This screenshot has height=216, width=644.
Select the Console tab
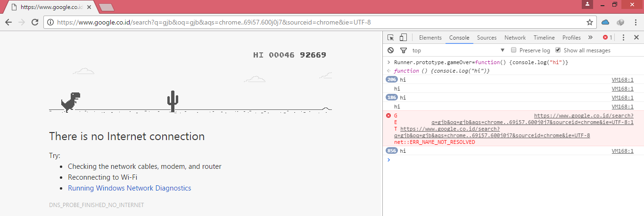tap(459, 38)
